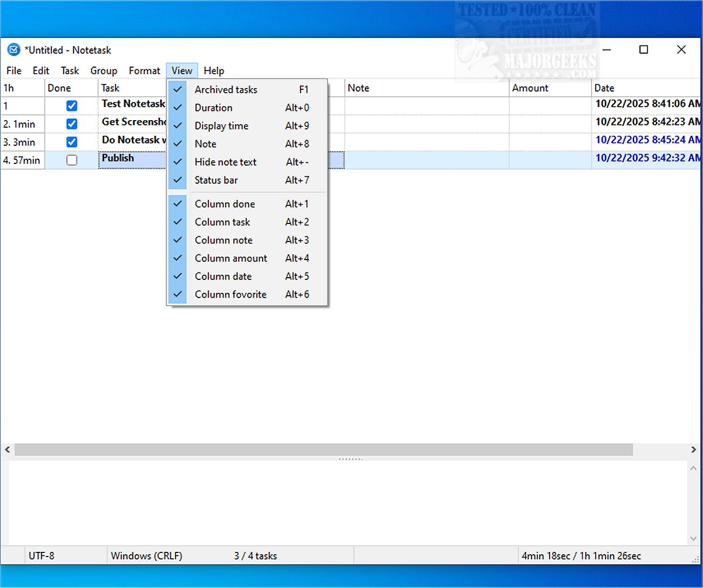The height and width of the screenshot is (588, 703).
Task: Uncheck Done for Get Screenshot row
Action: 72,124
